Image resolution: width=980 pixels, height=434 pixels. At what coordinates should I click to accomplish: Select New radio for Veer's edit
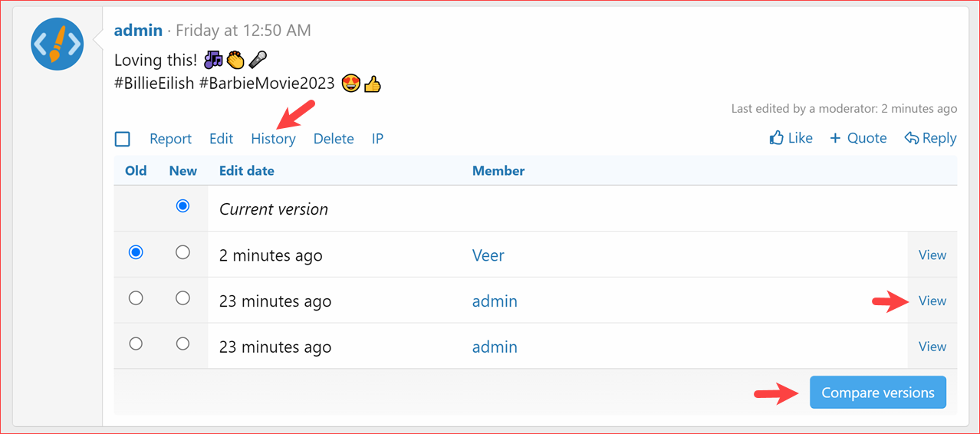(183, 252)
